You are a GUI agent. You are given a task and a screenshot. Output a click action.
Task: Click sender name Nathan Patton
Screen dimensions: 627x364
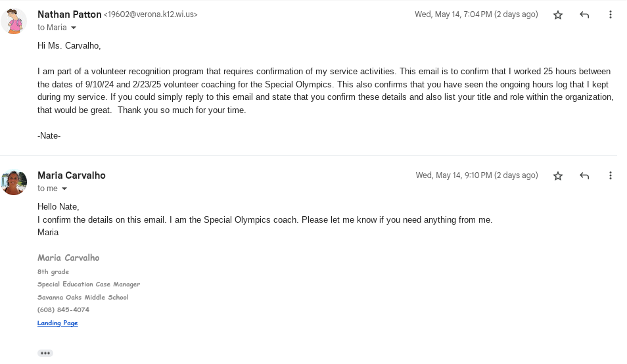(x=69, y=14)
